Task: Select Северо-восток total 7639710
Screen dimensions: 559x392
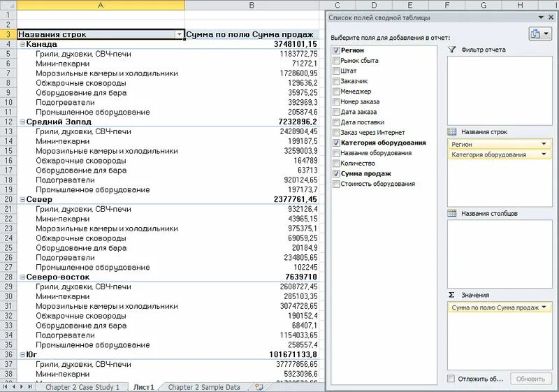Action: [x=252, y=277]
